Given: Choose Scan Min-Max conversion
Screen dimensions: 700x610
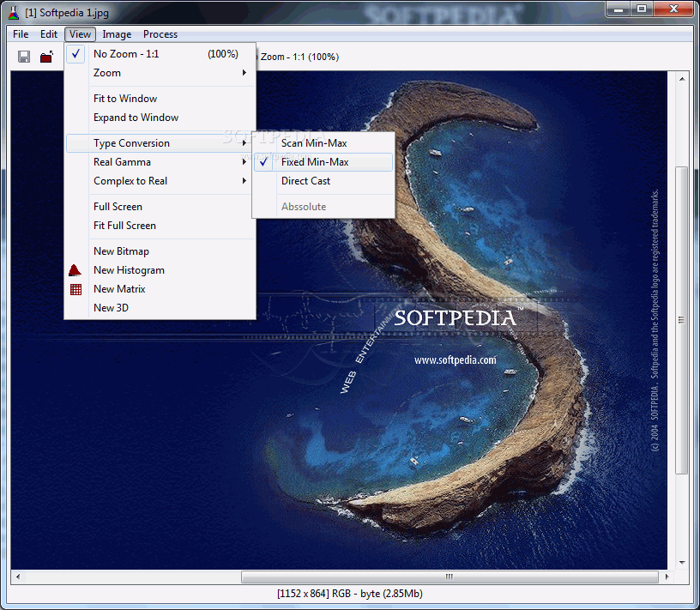Looking at the screenshot, I should [323, 143].
